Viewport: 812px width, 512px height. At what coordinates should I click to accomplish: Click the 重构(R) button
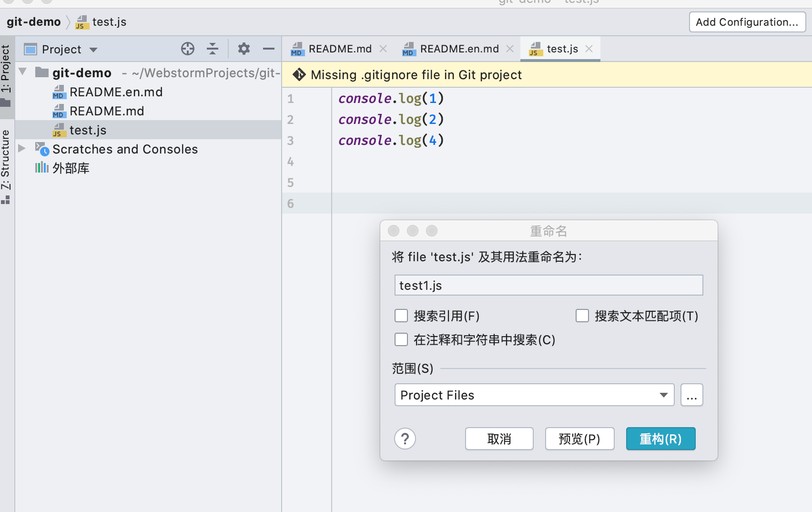pyautogui.click(x=660, y=439)
